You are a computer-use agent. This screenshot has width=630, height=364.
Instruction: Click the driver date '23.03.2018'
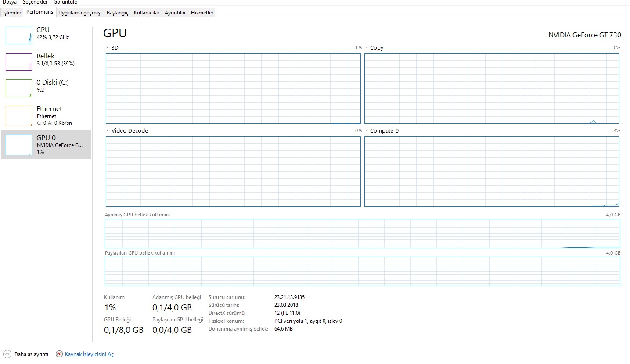click(286, 305)
